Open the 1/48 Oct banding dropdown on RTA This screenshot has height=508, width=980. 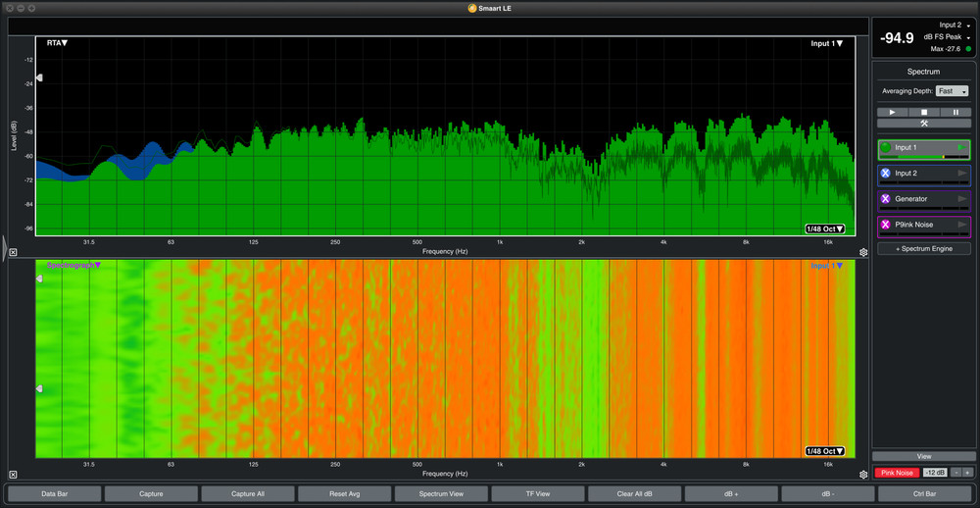point(824,229)
